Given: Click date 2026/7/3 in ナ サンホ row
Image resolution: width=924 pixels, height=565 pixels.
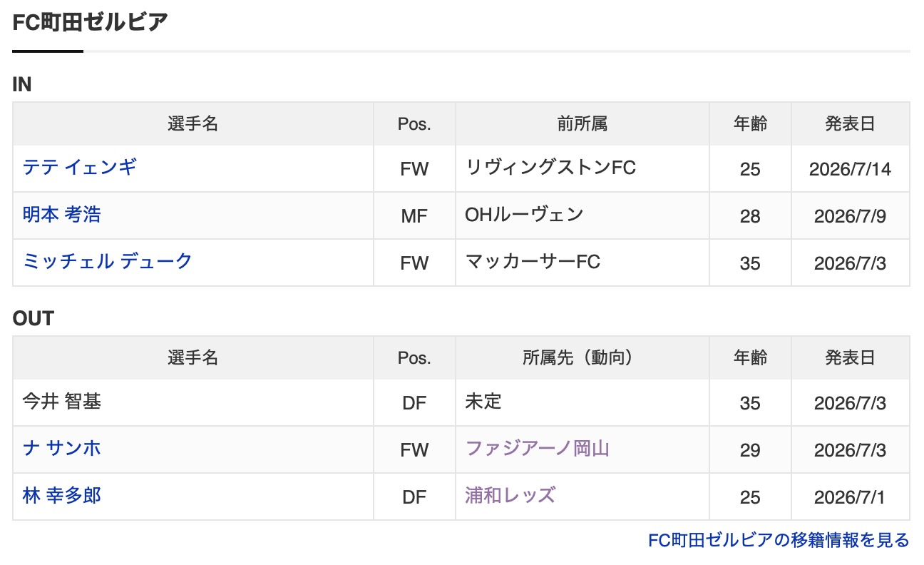Looking at the screenshot, I should [x=851, y=451].
